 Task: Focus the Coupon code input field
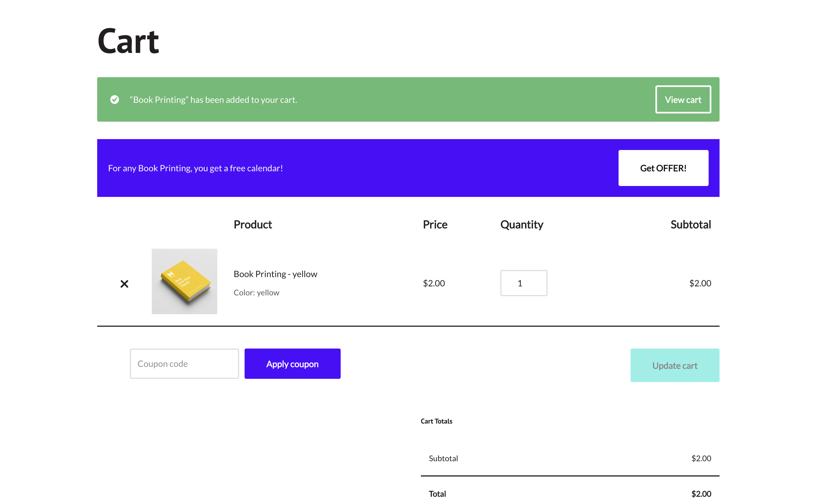pos(184,364)
